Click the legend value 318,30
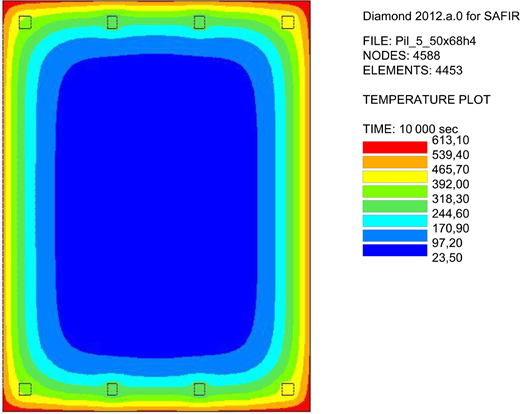Viewport: 520px width, 414px height. coord(450,199)
